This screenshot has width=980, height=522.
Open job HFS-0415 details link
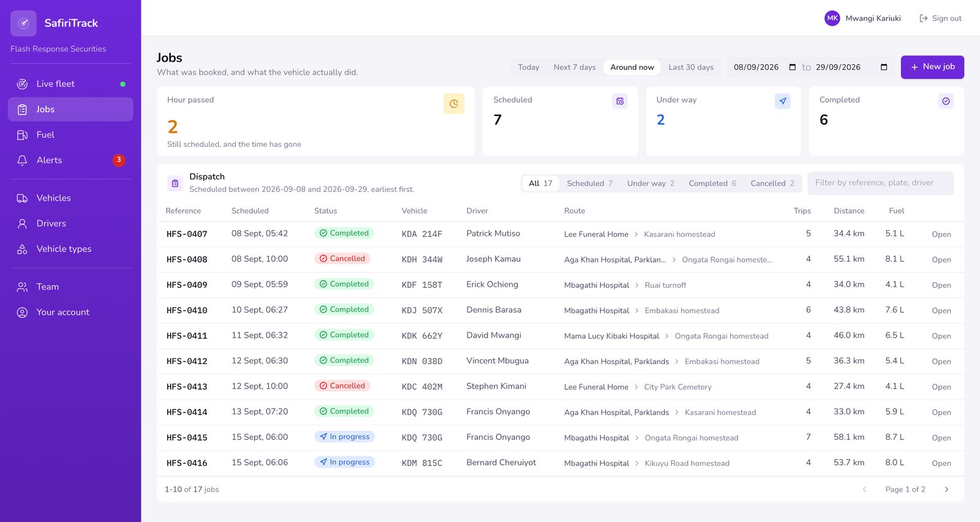941,438
